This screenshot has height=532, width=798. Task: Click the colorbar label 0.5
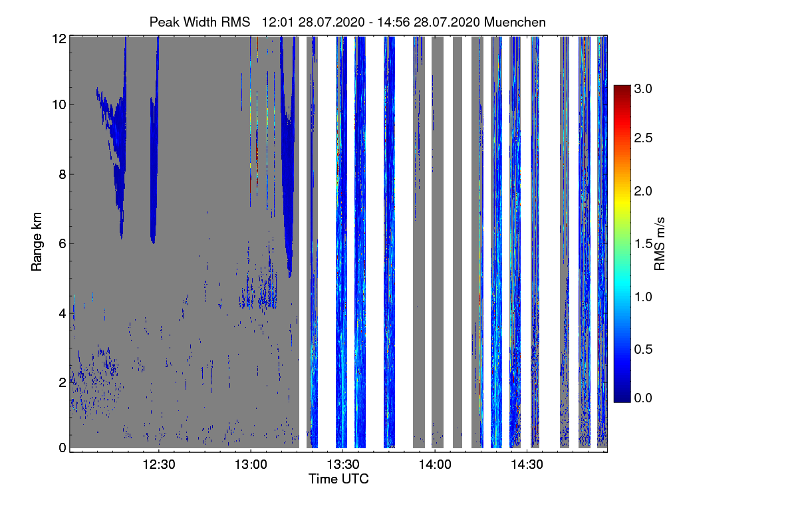coord(644,349)
